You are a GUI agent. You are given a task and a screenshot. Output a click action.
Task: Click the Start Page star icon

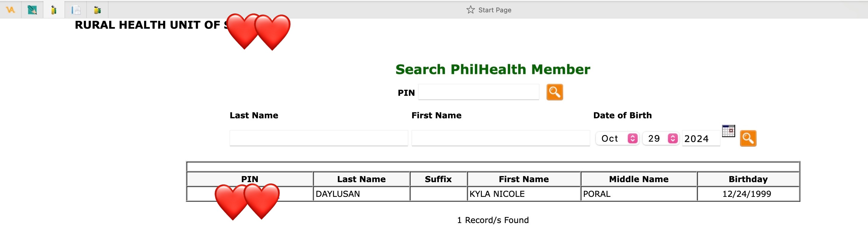(x=470, y=10)
